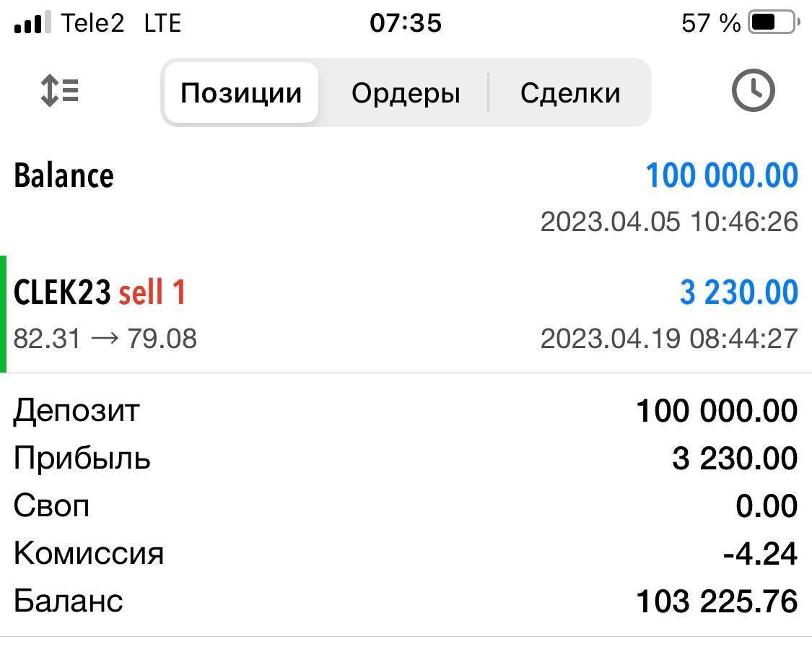This screenshot has width=812, height=647.
Task: Tap the clock history period icon
Action: (x=753, y=92)
